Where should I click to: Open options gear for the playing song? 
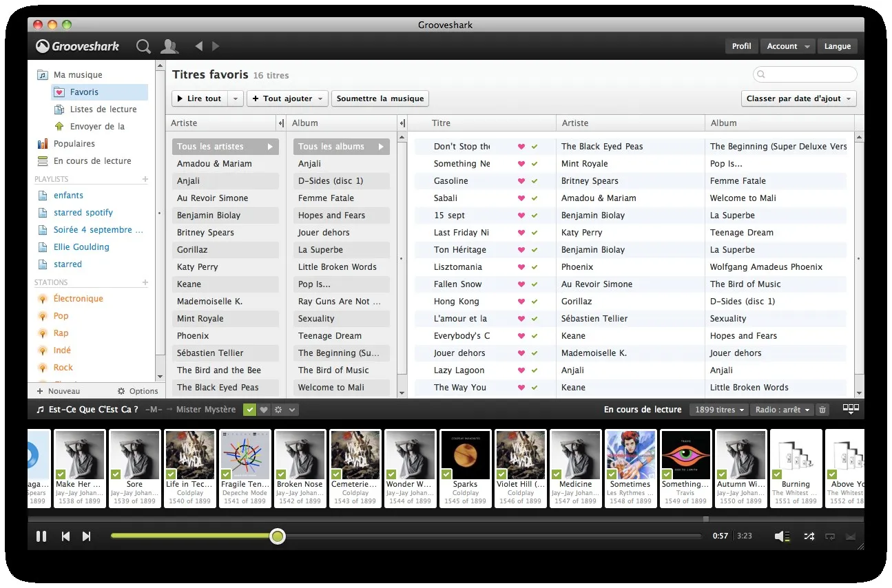[x=278, y=410]
